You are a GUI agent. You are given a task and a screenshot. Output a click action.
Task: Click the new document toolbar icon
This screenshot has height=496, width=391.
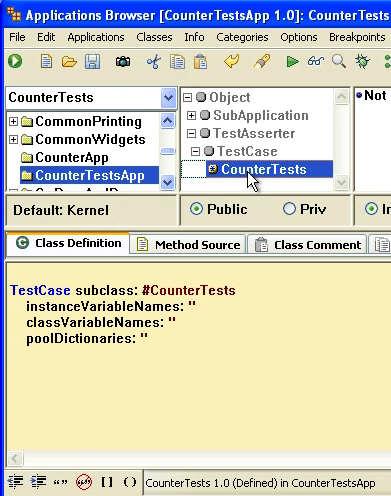[46, 62]
